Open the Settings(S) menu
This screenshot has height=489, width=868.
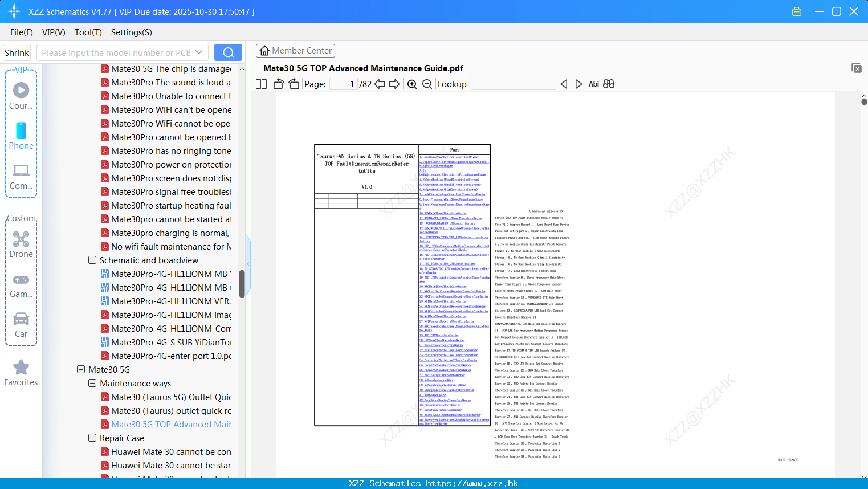click(132, 32)
